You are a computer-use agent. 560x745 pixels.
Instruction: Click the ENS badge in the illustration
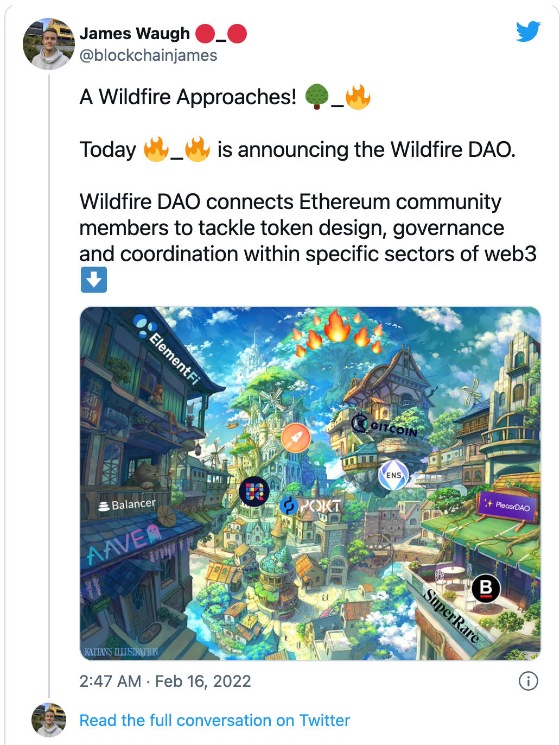click(x=393, y=475)
